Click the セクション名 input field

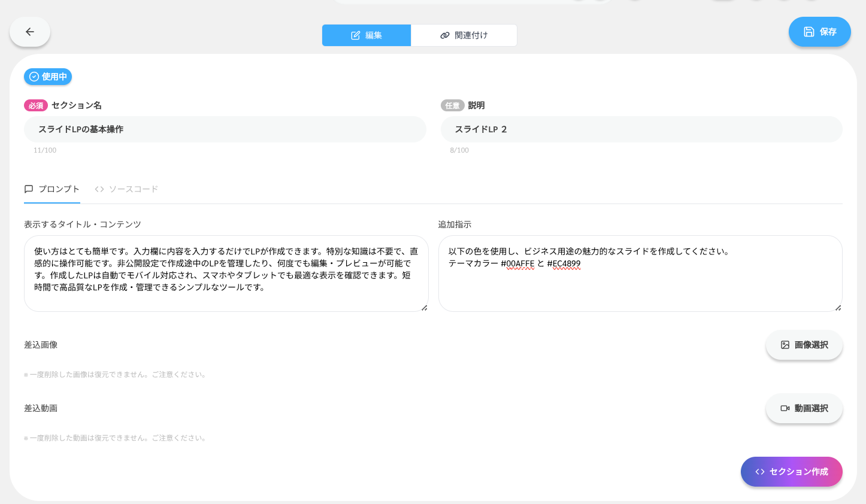tap(225, 129)
